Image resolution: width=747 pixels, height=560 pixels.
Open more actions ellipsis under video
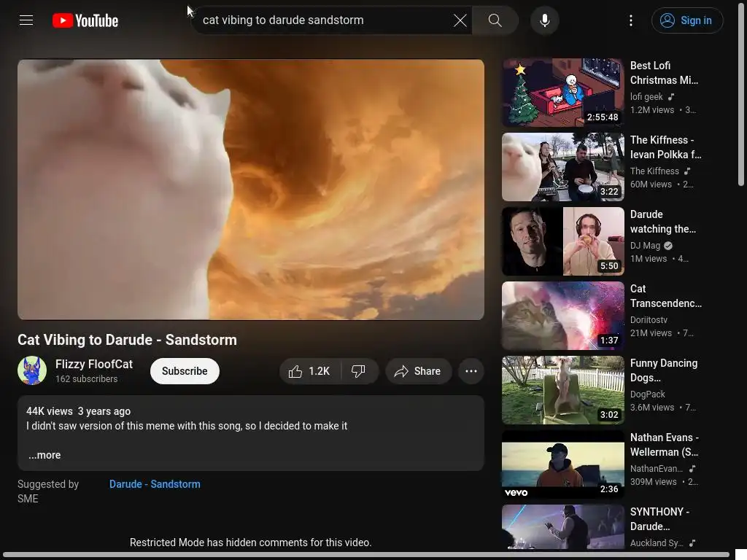click(471, 371)
